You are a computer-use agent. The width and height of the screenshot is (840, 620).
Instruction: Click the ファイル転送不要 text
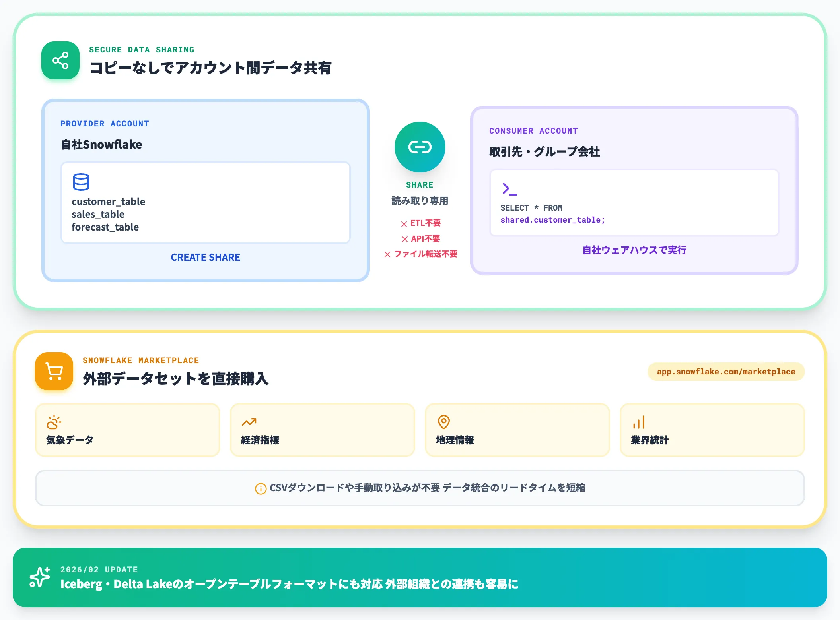tap(426, 254)
